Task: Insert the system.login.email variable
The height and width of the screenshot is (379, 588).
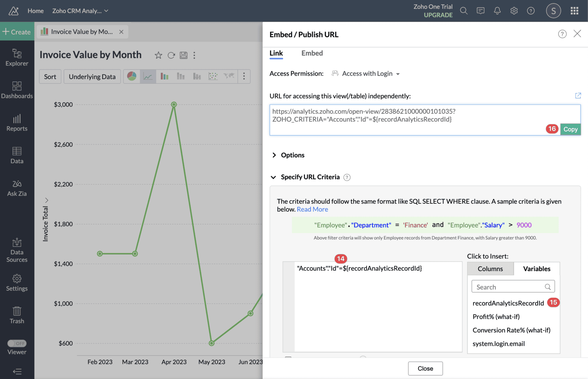Action: pos(499,344)
